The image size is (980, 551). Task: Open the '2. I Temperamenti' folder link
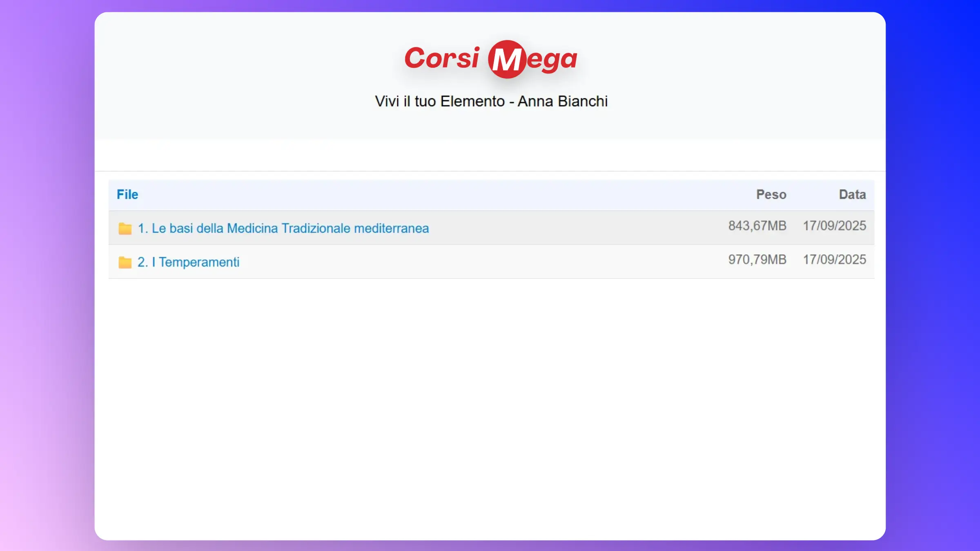coord(188,262)
